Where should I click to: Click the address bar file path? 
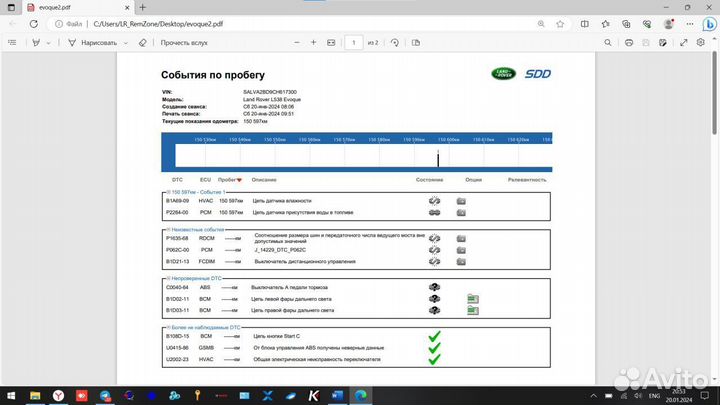pyautogui.click(x=158, y=24)
